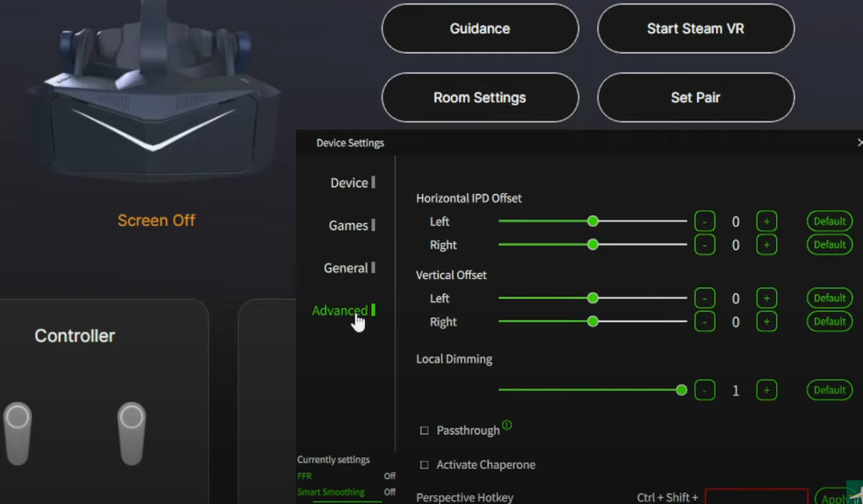Increase the Local Dimming value
The width and height of the screenshot is (863, 504).
(x=766, y=390)
